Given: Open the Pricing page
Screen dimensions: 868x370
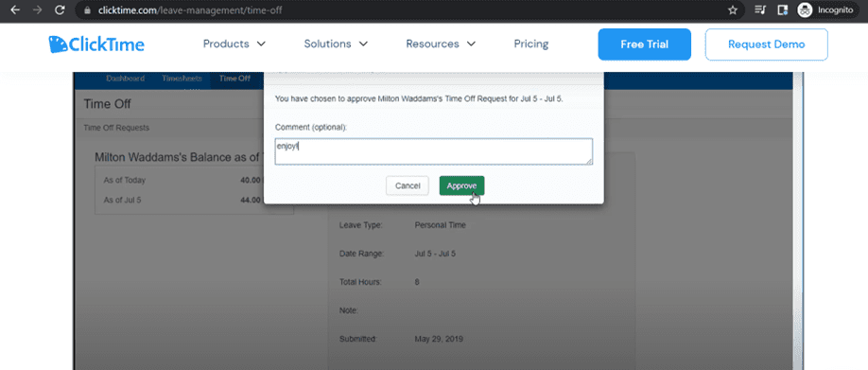Looking at the screenshot, I should coord(530,44).
